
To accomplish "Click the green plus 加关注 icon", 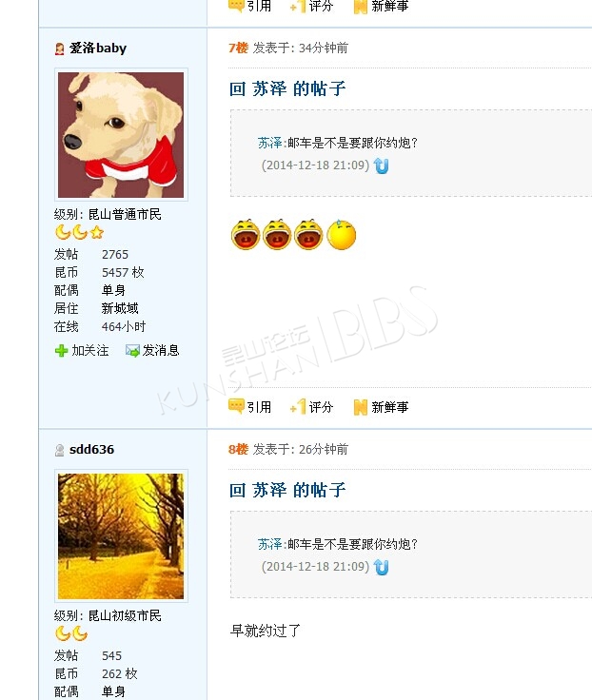I will (x=61, y=351).
